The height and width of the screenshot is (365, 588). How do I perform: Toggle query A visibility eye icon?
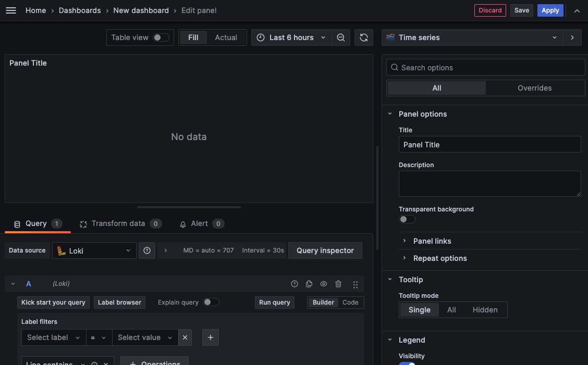(324, 284)
